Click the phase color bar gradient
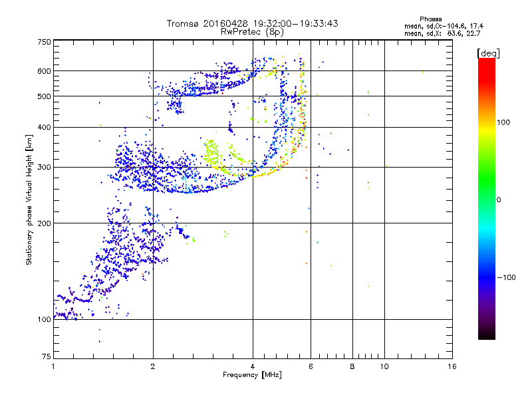The height and width of the screenshot is (399, 532). click(487, 199)
